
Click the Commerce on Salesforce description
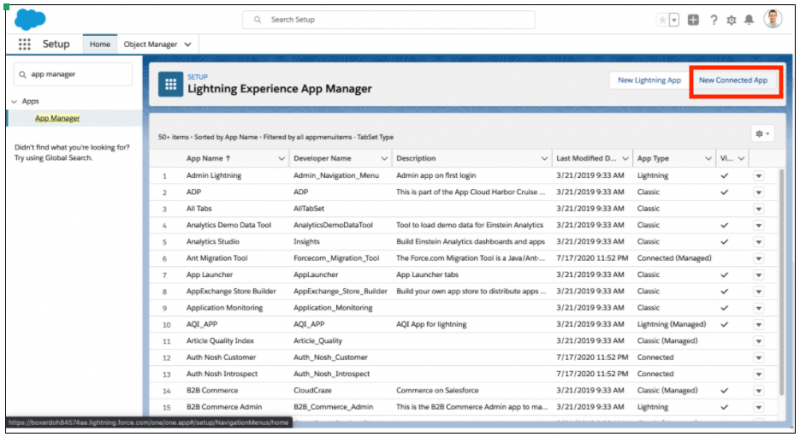click(x=437, y=391)
